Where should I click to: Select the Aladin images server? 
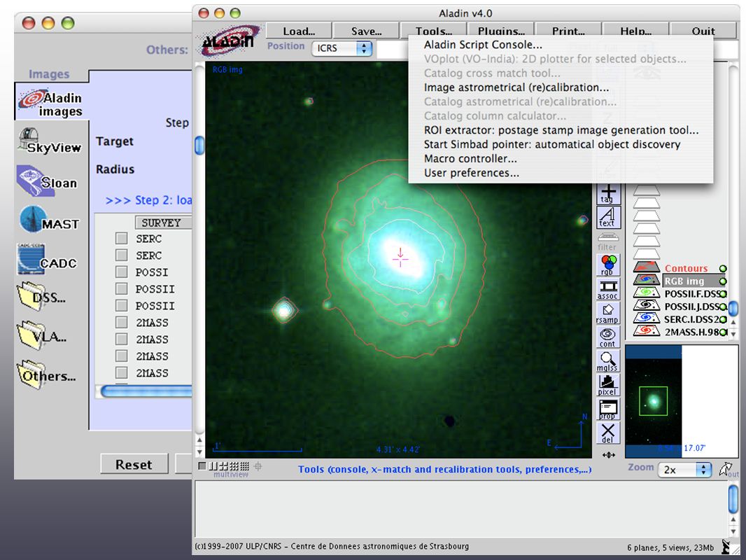(52, 101)
